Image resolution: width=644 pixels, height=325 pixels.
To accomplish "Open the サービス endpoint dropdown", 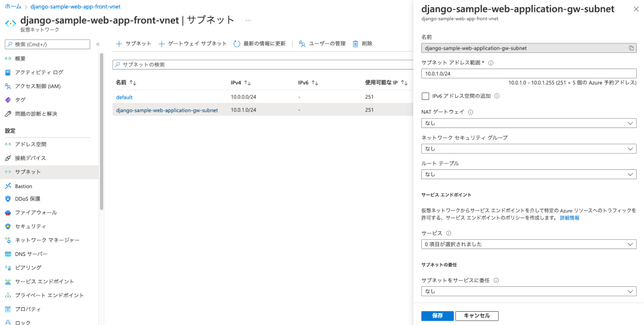I will 529,244.
